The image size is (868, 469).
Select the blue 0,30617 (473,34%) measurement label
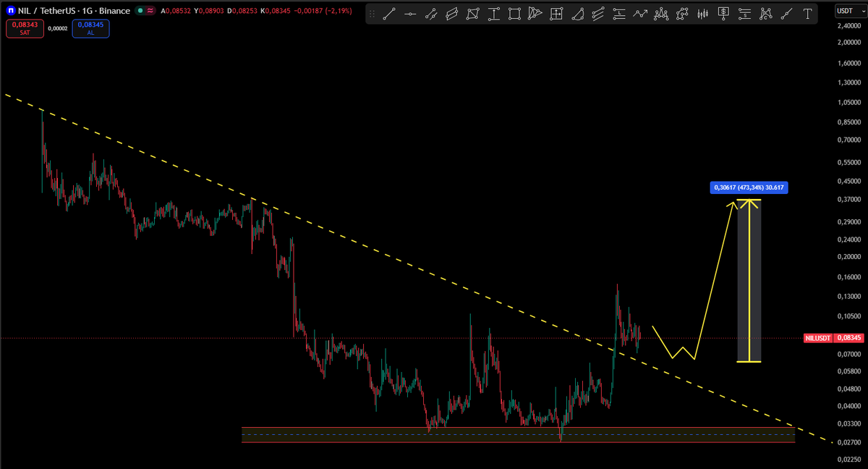tap(749, 187)
